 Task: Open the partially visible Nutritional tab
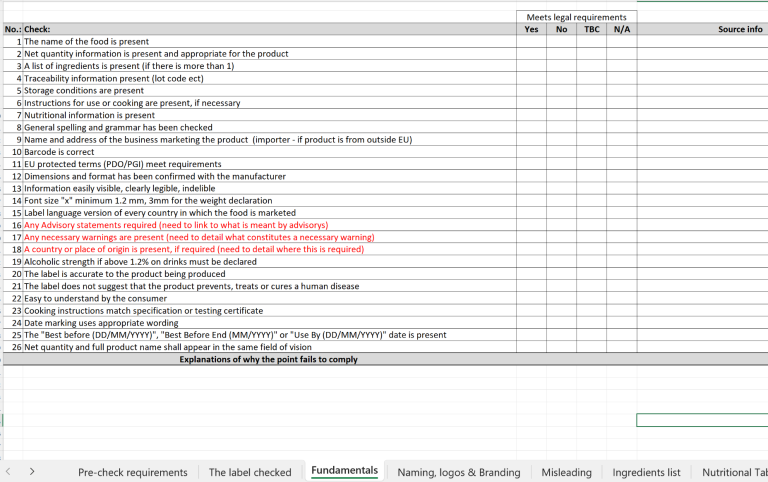click(x=733, y=472)
